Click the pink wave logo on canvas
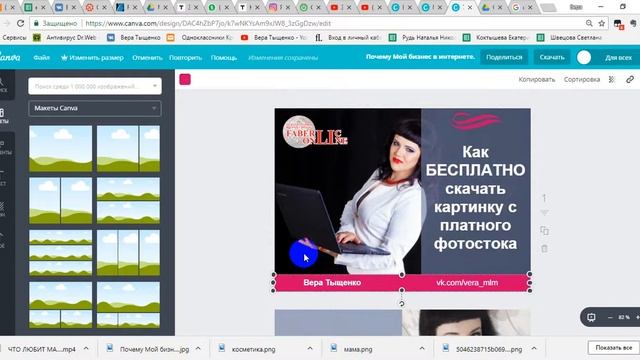 coord(476,121)
